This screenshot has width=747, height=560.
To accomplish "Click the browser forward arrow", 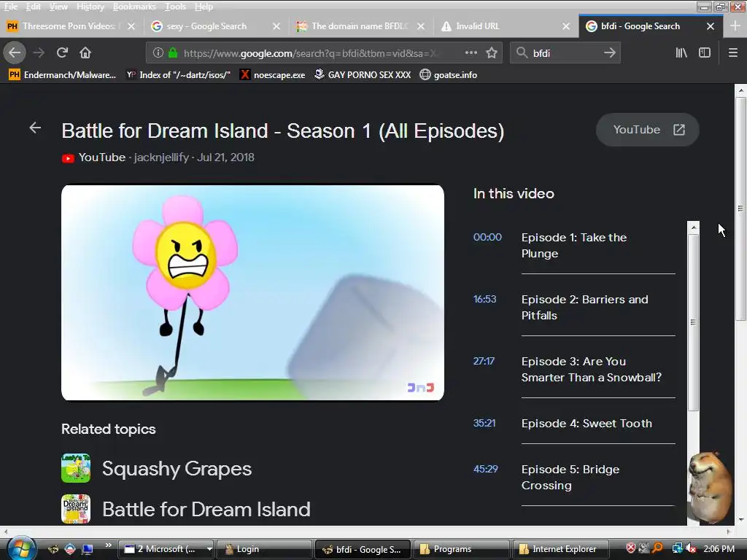I will [39, 52].
